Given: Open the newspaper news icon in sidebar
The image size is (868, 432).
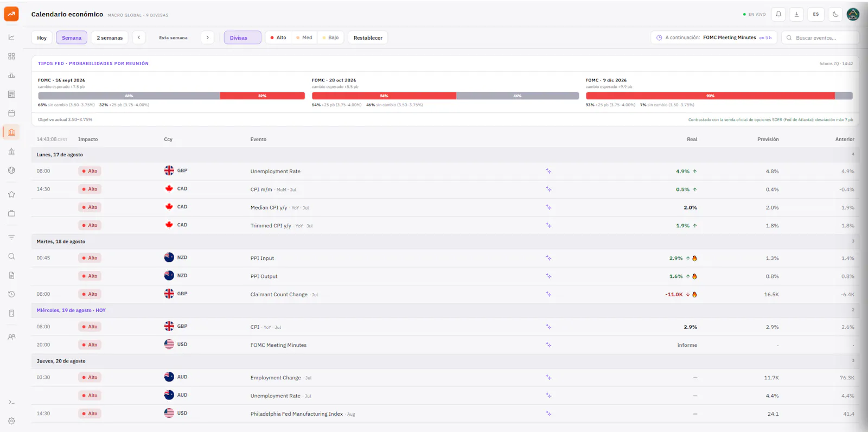Looking at the screenshot, I should [11, 94].
